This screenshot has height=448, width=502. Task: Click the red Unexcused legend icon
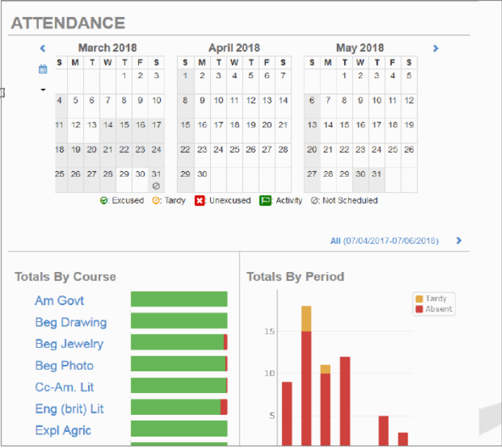[x=200, y=201]
